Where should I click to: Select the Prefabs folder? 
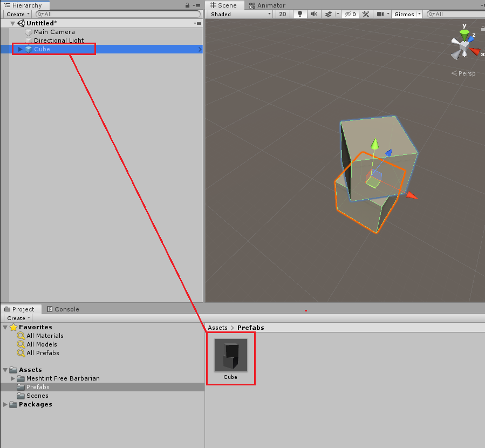point(38,387)
